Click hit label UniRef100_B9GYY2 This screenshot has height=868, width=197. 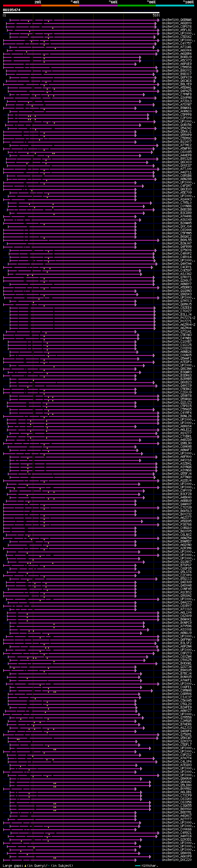[x=177, y=71]
